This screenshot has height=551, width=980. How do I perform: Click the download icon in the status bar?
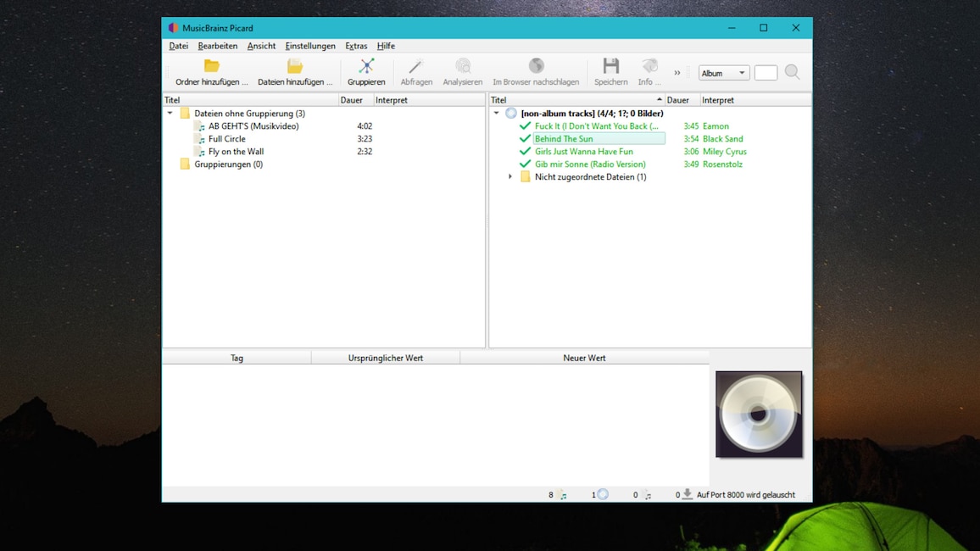(x=687, y=494)
